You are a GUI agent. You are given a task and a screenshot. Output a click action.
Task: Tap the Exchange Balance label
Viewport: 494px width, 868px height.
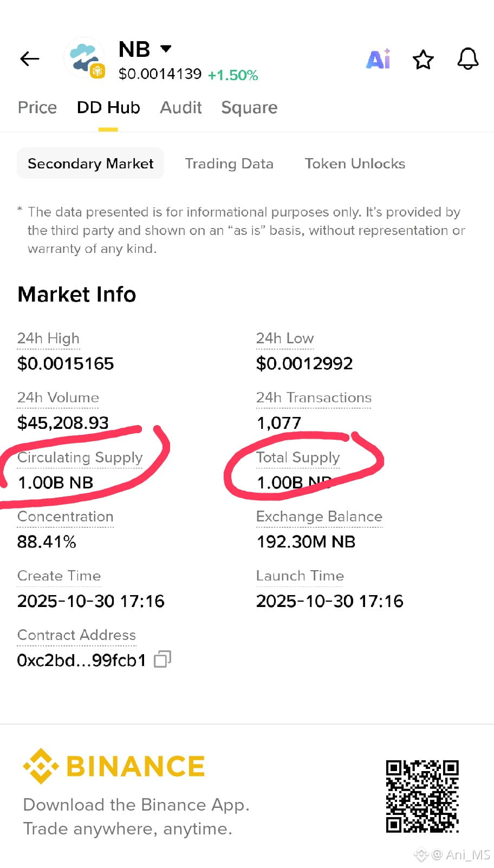pyautogui.click(x=319, y=517)
